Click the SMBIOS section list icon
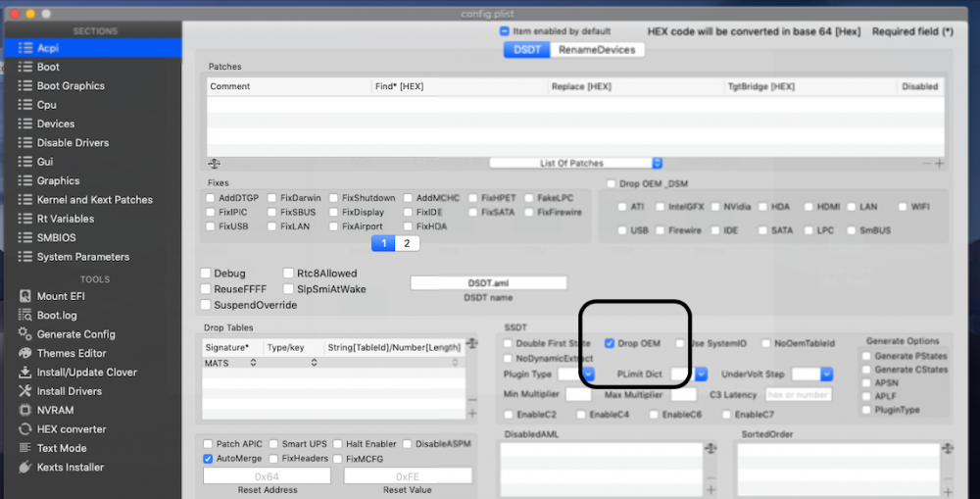 point(25,237)
